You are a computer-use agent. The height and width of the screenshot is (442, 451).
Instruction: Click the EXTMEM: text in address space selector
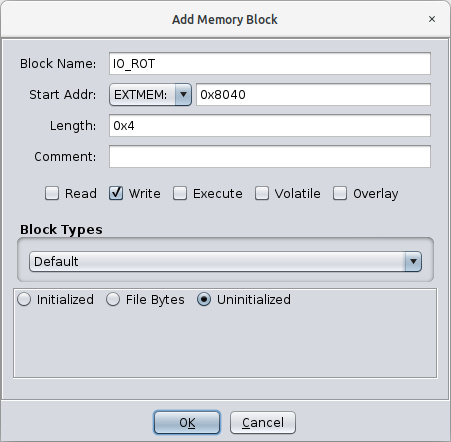tap(140, 95)
